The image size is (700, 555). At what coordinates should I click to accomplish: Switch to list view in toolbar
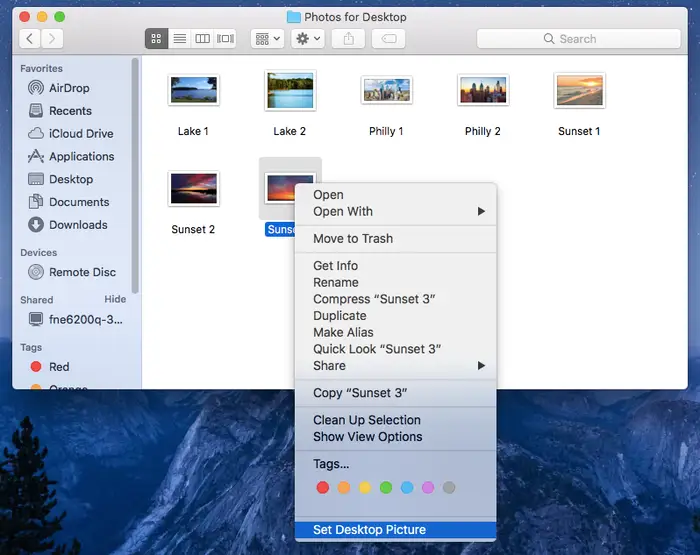click(x=180, y=39)
